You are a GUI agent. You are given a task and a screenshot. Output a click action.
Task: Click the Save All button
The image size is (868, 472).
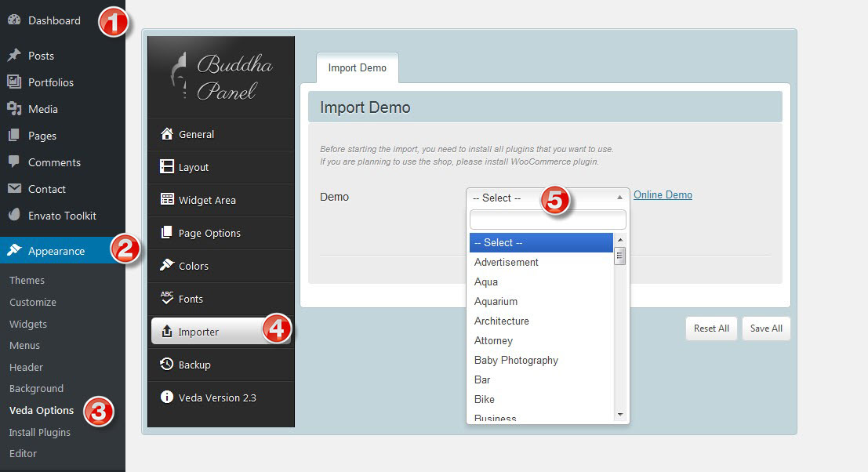766,329
